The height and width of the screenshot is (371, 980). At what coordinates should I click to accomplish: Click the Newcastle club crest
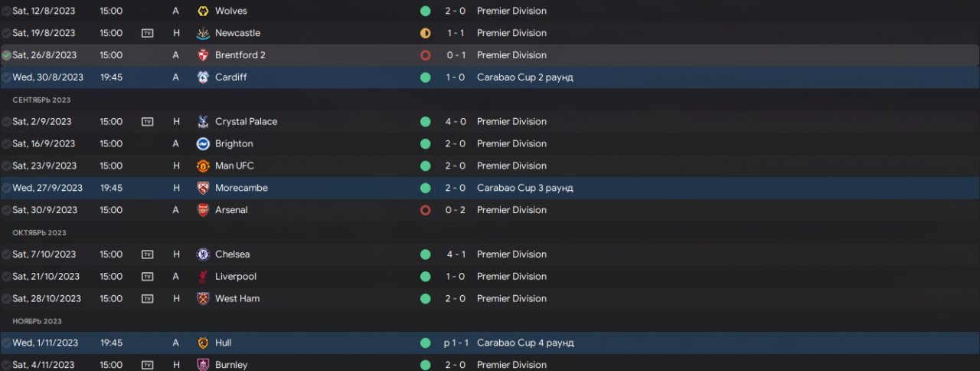pyautogui.click(x=203, y=34)
